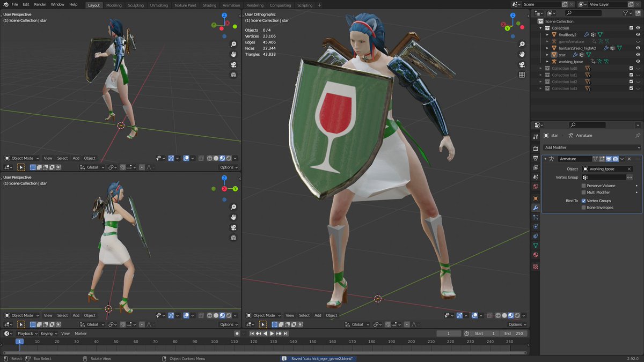This screenshot has height=362, width=644.
Task: Switch to the UV Editing workspace tab
Action: (x=159, y=5)
